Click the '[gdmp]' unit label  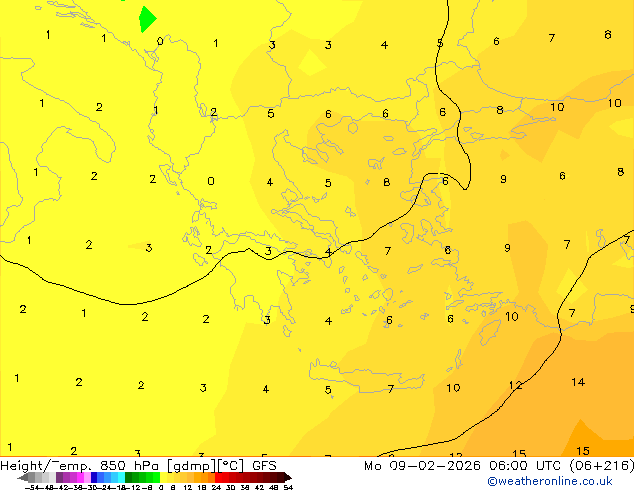192,466
